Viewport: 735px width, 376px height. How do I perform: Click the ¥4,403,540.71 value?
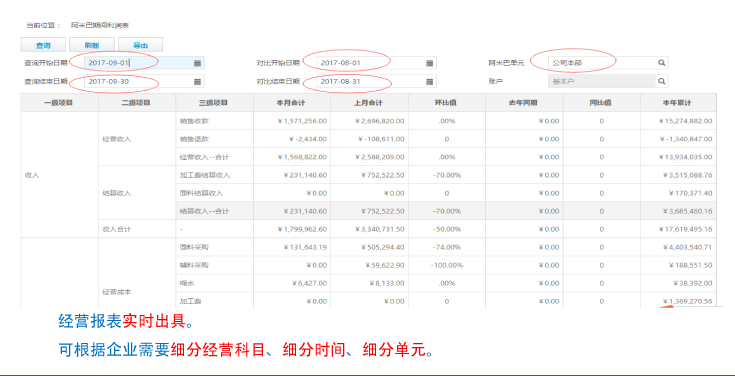(x=688, y=247)
